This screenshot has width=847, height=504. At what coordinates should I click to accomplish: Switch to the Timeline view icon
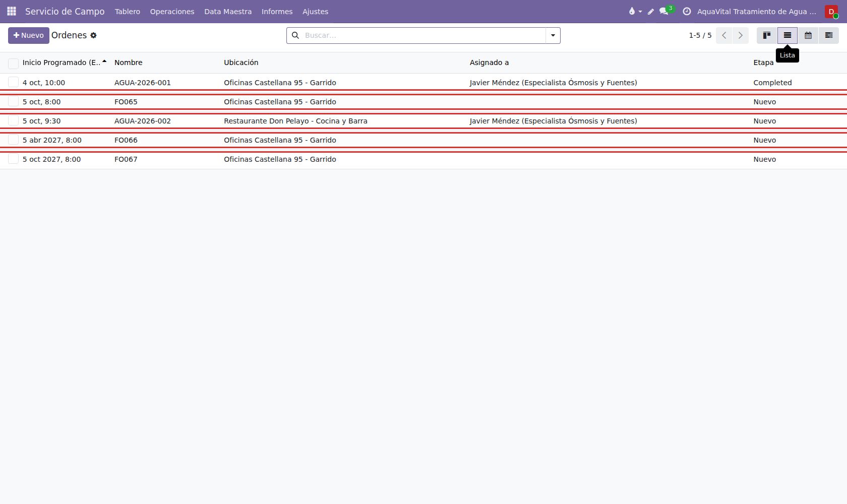[x=829, y=35]
